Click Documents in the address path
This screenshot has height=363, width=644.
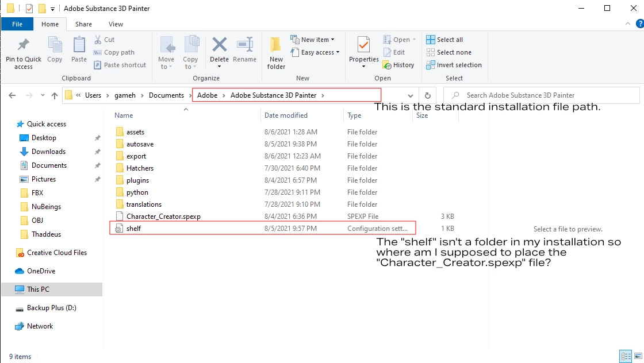(x=166, y=95)
